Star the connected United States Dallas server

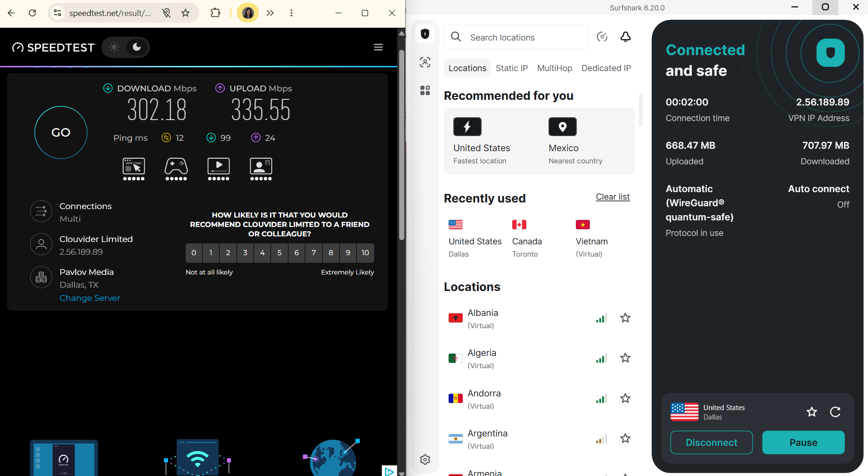coord(811,412)
